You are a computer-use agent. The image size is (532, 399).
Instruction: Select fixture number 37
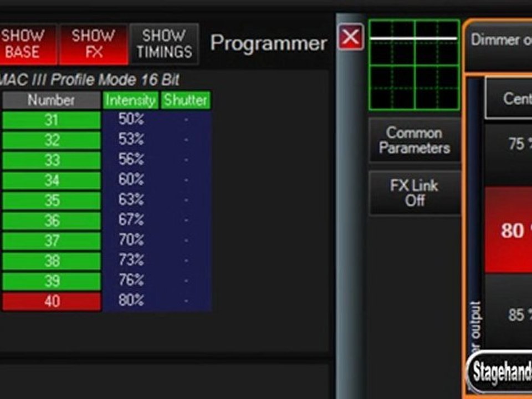pyautogui.click(x=52, y=241)
